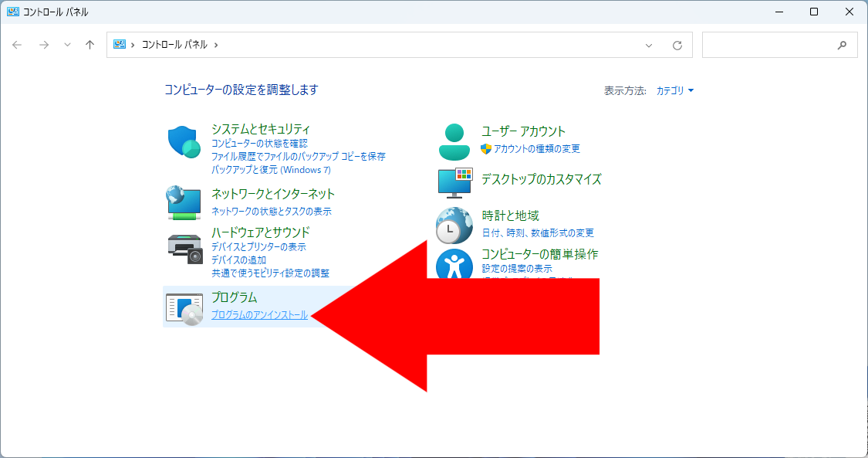Open the カテゴリ view-by dropdown

pos(674,90)
